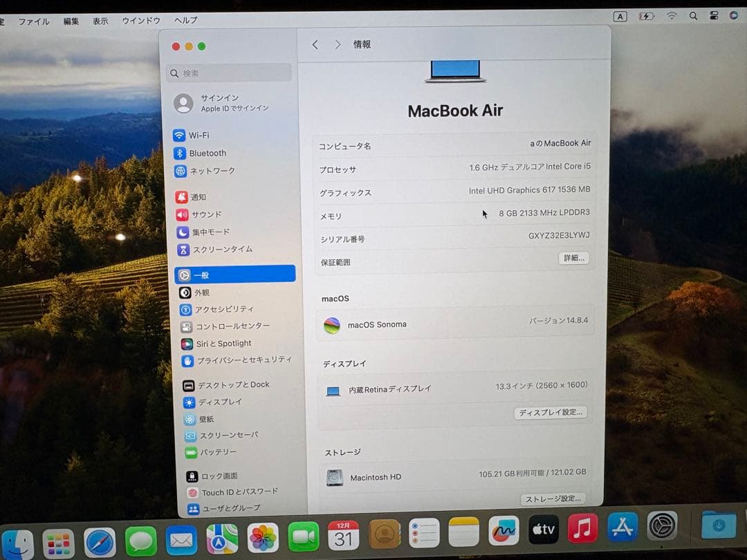Go forward with the right chevron

click(338, 45)
